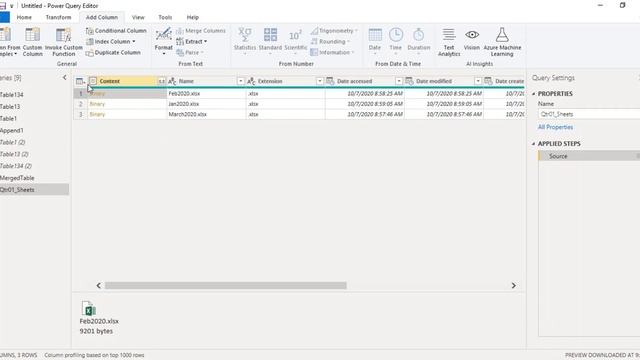This screenshot has height=360, width=640.
Task: Select the Table1 query
Action: (x=34, y=119)
